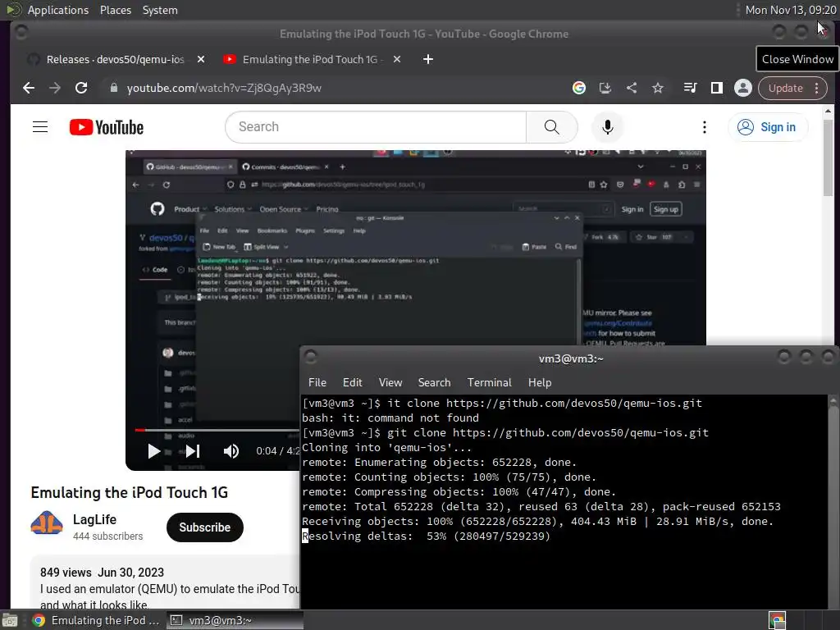Switch to Chrome window in taskbar
Image resolution: width=840 pixels, height=630 pixels.
(96, 620)
